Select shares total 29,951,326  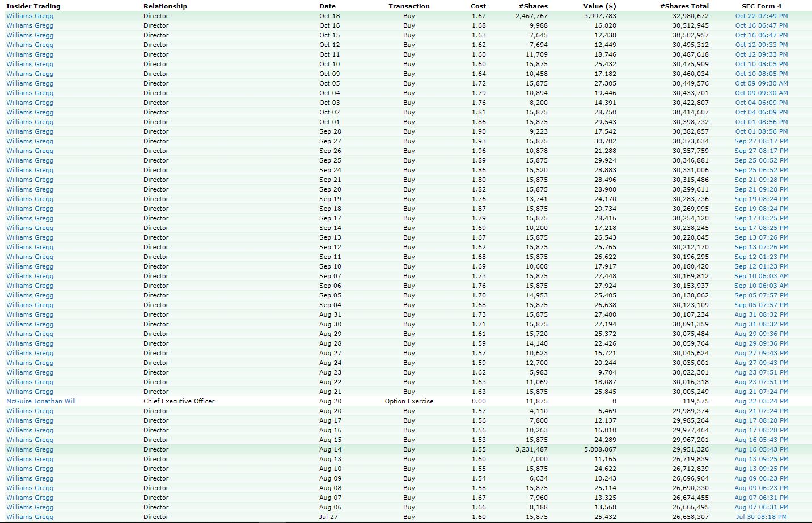(x=691, y=449)
